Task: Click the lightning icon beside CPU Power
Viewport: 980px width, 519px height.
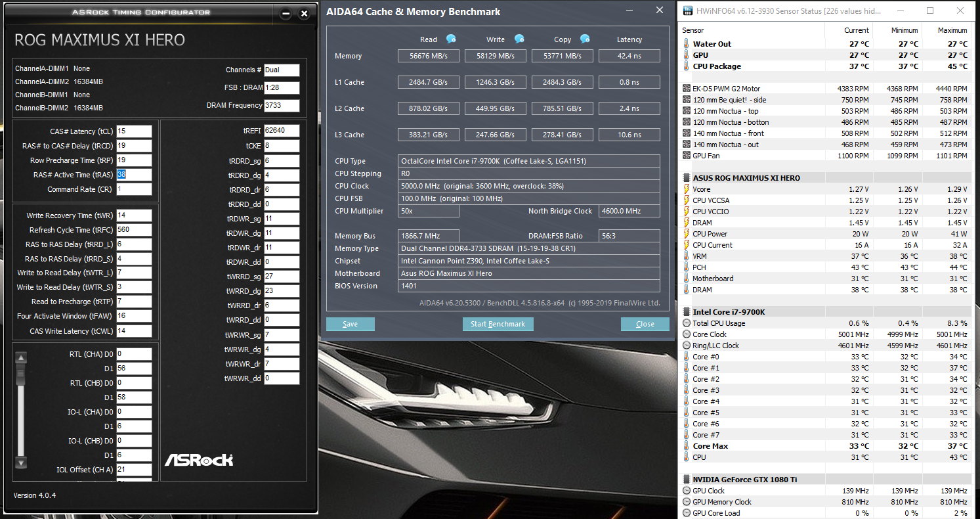Action: [687, 234]
